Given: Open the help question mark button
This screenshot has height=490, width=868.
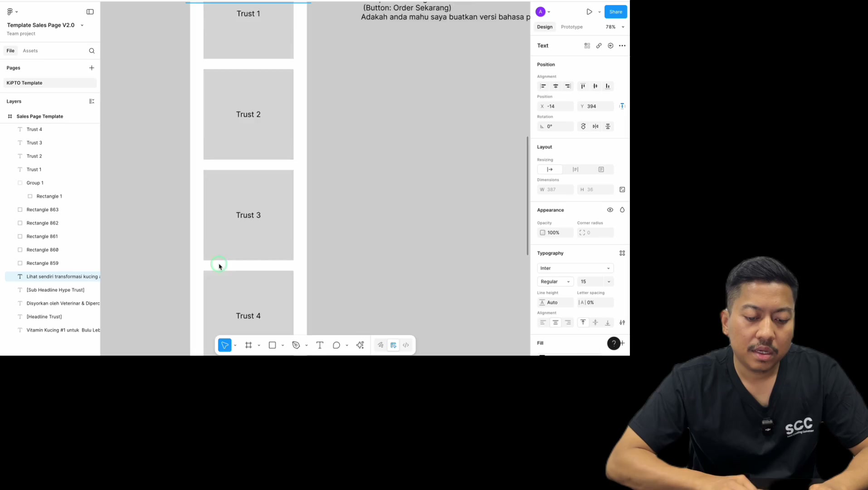Looking at the screenshot, I should (614, 343).
